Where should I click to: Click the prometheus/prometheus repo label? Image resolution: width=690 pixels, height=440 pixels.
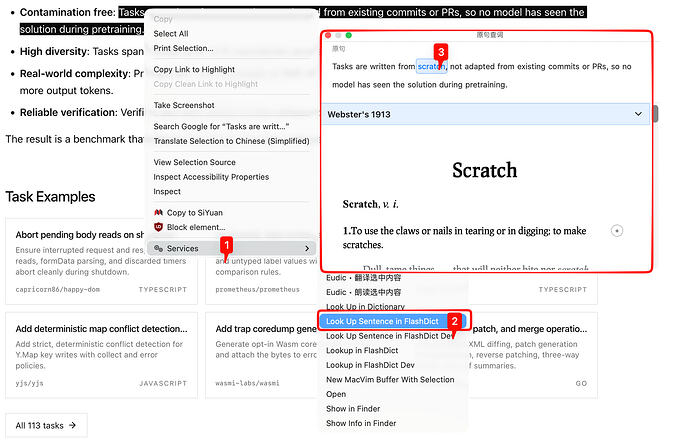pyautogui.click(x=257, y=290)
